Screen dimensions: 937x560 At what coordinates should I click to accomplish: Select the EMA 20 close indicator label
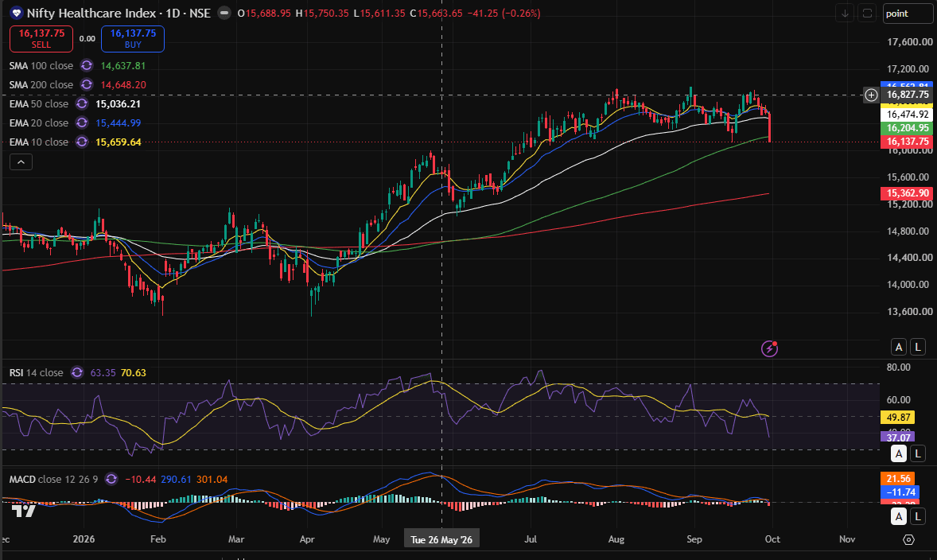click(x=39, y=123)
